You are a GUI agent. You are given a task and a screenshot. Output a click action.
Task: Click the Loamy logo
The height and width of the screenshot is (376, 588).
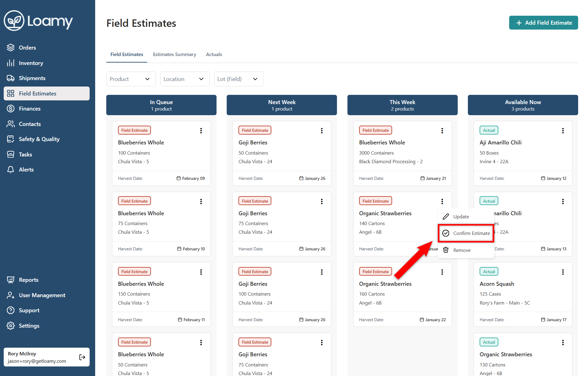pos(38,21)
